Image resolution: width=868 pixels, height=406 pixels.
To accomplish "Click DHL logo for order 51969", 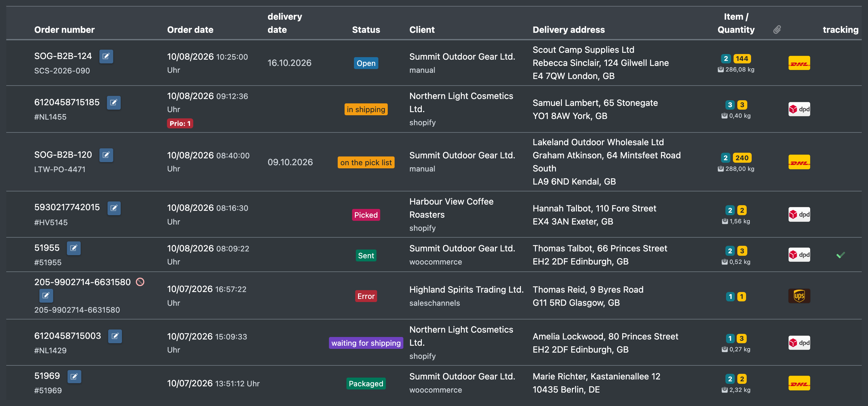I will [799, 383].
